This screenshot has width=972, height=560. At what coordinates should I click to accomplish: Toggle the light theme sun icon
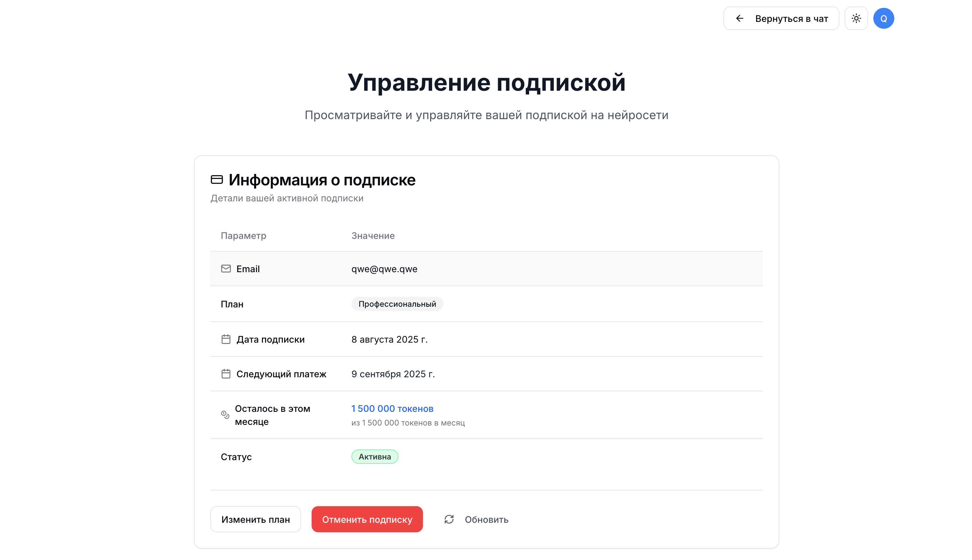pos(856,18)
